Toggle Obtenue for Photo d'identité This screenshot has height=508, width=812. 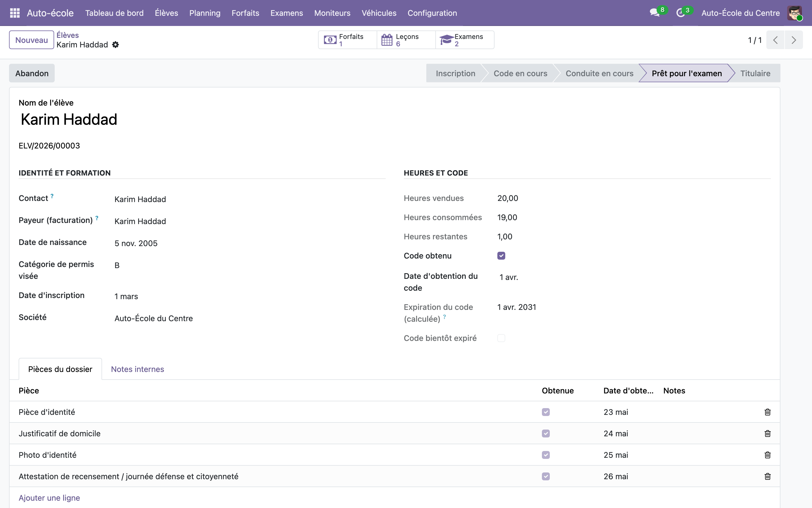pyautogui.click(x=546, y=455)
